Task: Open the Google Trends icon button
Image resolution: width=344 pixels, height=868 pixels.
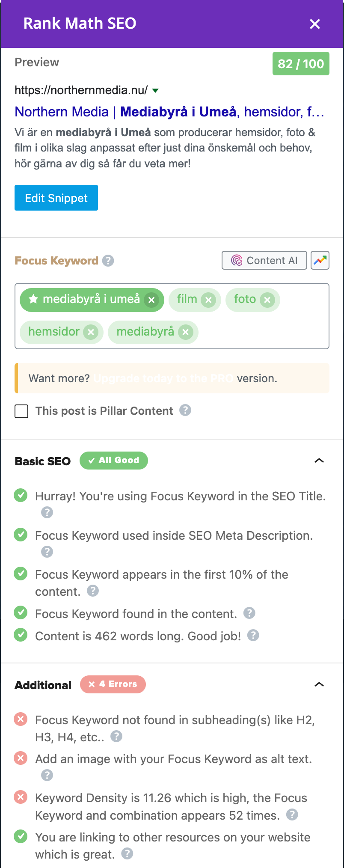Action: (320, 260)
